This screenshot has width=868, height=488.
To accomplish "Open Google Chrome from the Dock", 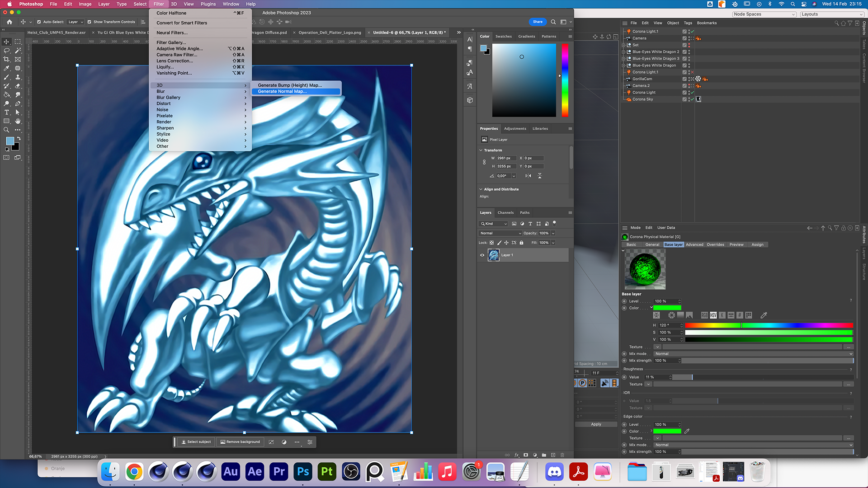I will (134, 472).
